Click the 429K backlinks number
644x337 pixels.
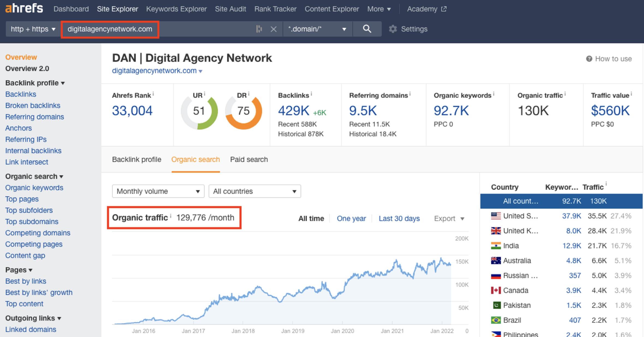(294, 111)
